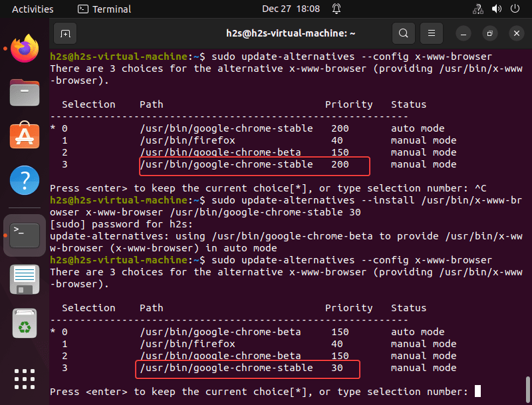Screen dimensions: 532x405
Task: Click the notifications bell icon
Action: point(336,9)
